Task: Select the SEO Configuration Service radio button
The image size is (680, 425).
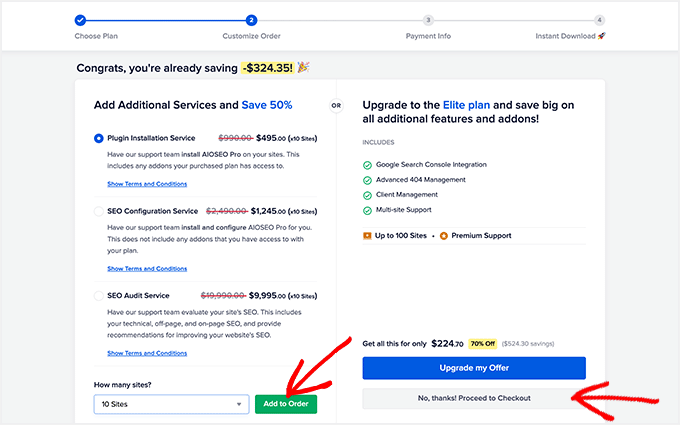Action: click(98, 211)
